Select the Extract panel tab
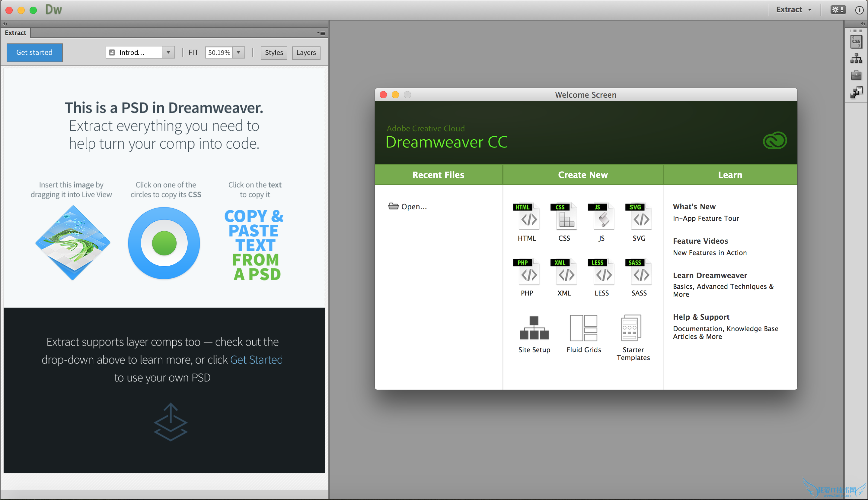868x500 pixels. tap(15, 33)
